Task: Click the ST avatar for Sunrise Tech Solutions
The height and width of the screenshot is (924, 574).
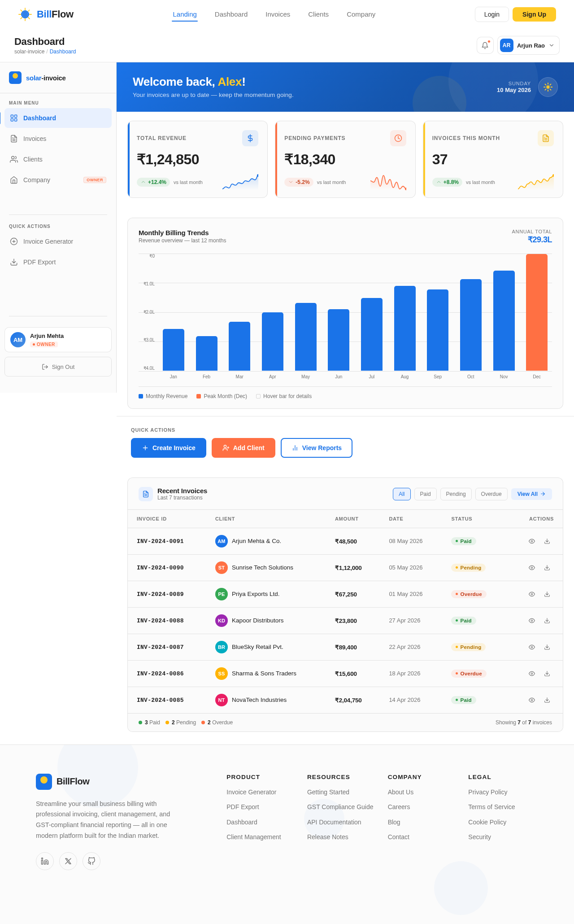Action: click(x=222, y=568)
